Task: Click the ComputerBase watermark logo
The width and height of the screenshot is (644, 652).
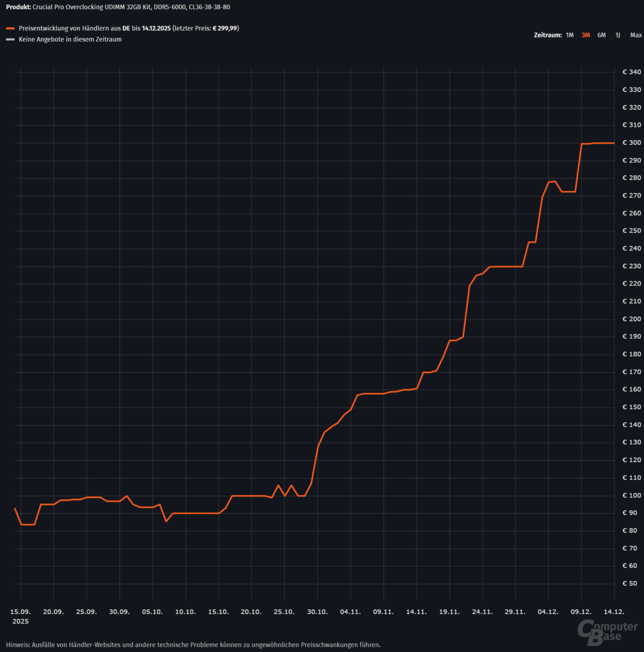Action: point(607,628)
